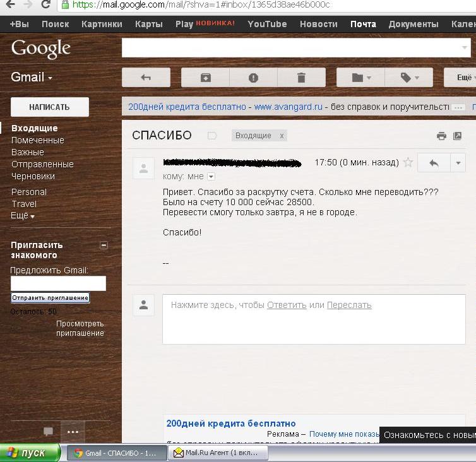This screenshot has height=462, width=476.
Task: Open Карты in Google bar
Action: pyautogui.click(x=149, y=24)
